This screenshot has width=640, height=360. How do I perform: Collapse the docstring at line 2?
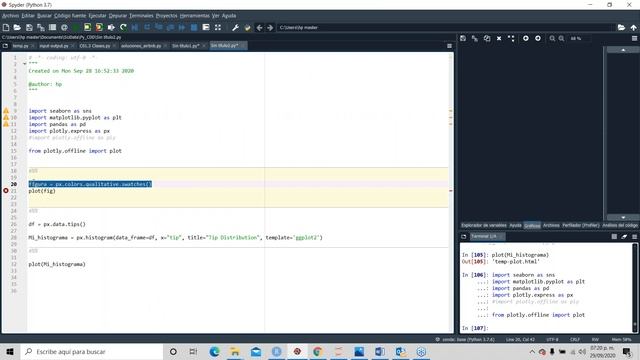point(24,64)
